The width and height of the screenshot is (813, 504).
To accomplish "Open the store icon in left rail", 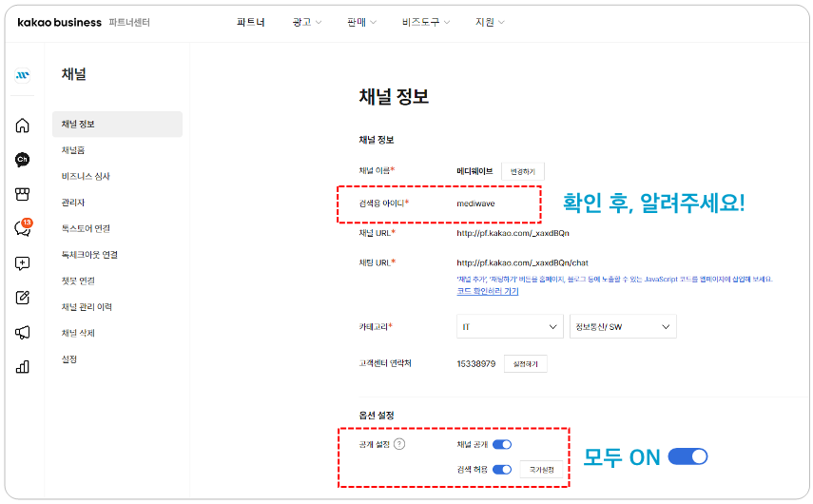I will tap(22, 194).
